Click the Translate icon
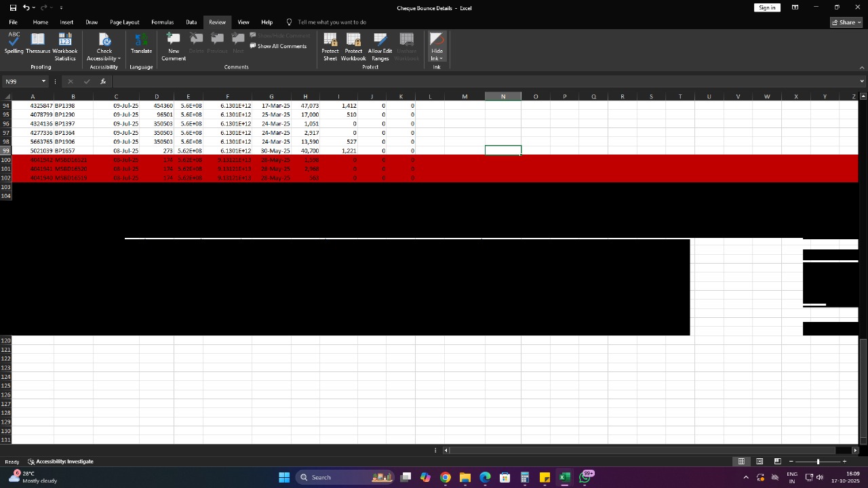Screen dimensions: 868x488 click(141, 43)
